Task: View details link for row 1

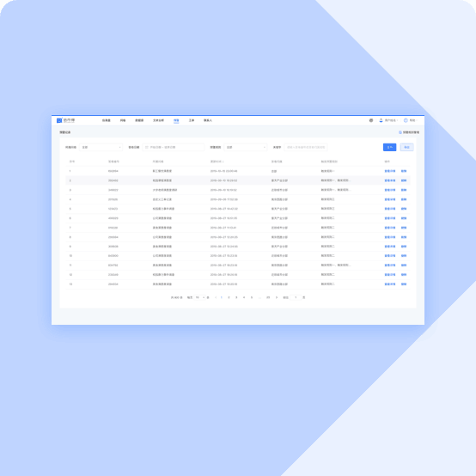Action: pyautogui.click(x=390, y=171)
